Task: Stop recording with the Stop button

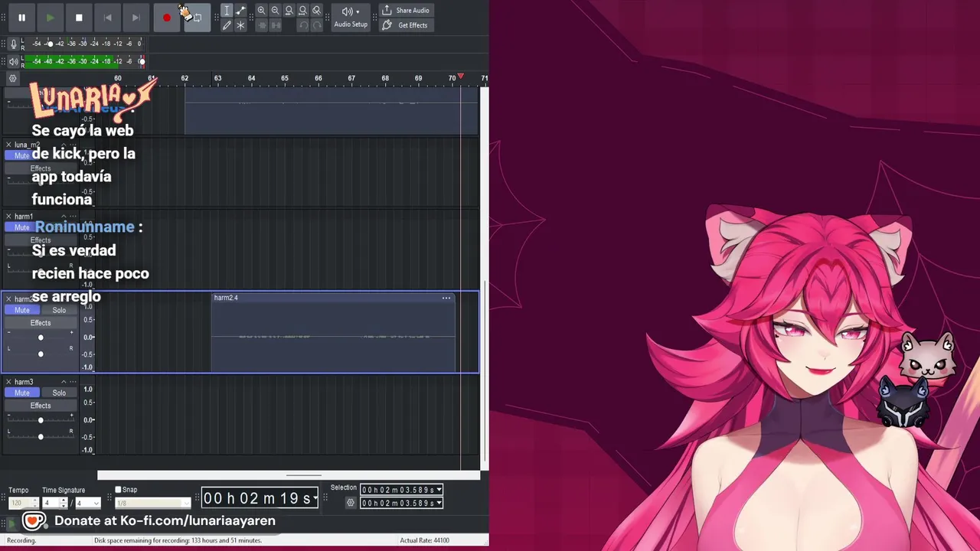Action: (79, 18)
